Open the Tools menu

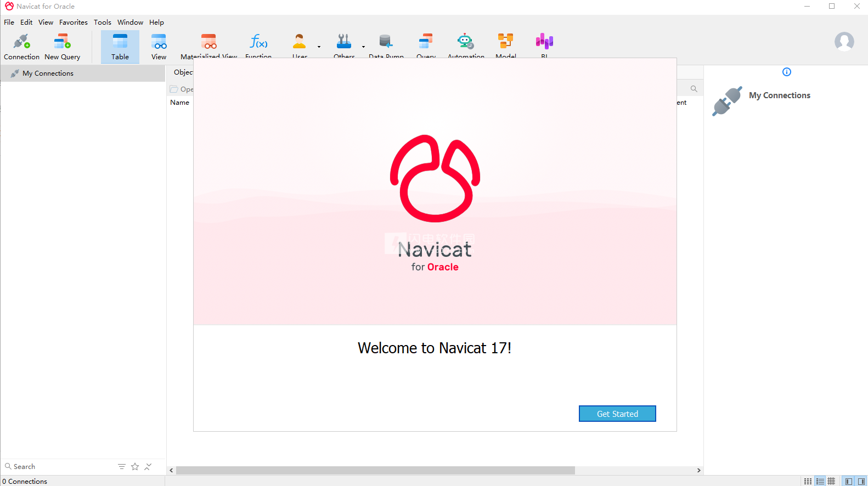[102, 22]
